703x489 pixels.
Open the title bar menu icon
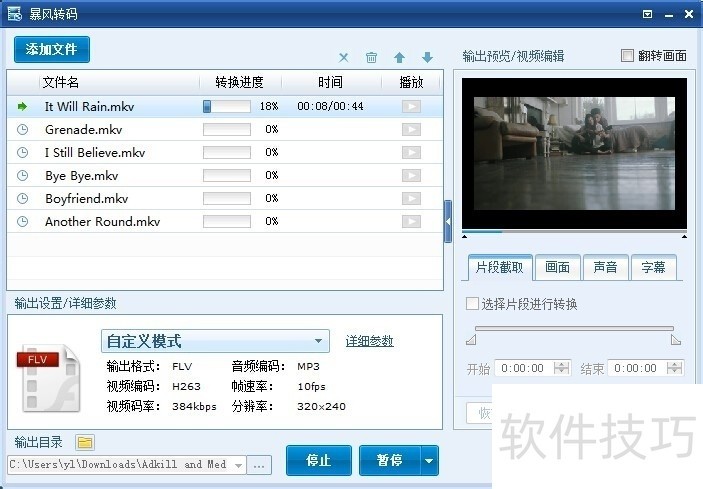pyautogui.click(x=647, y=14)
